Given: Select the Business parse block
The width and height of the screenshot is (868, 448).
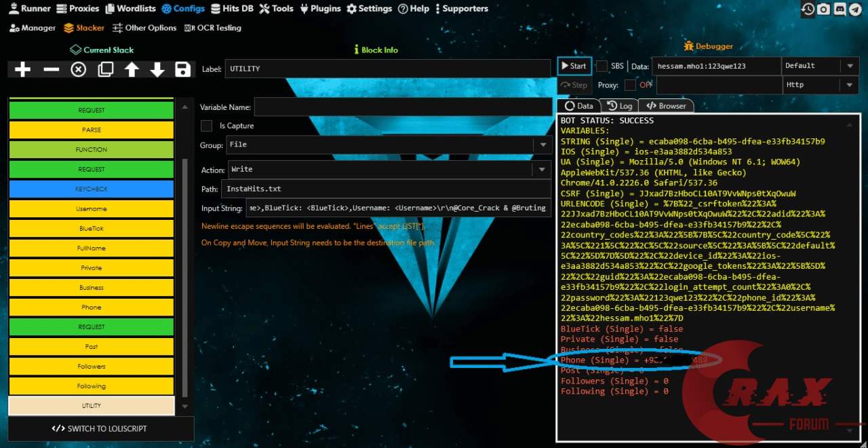Looking at the screenshot, I should (x=91, y=287).
